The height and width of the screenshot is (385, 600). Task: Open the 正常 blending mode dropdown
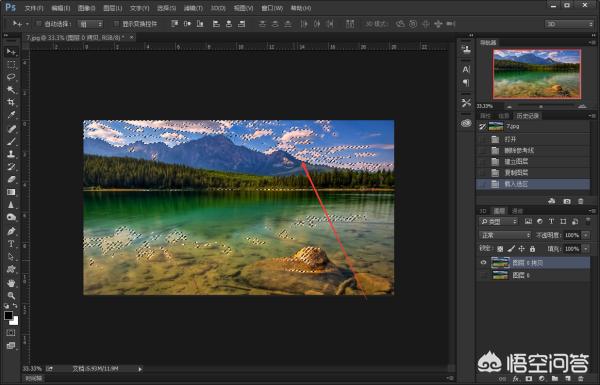pyautogui.click(x=505, y=235)
